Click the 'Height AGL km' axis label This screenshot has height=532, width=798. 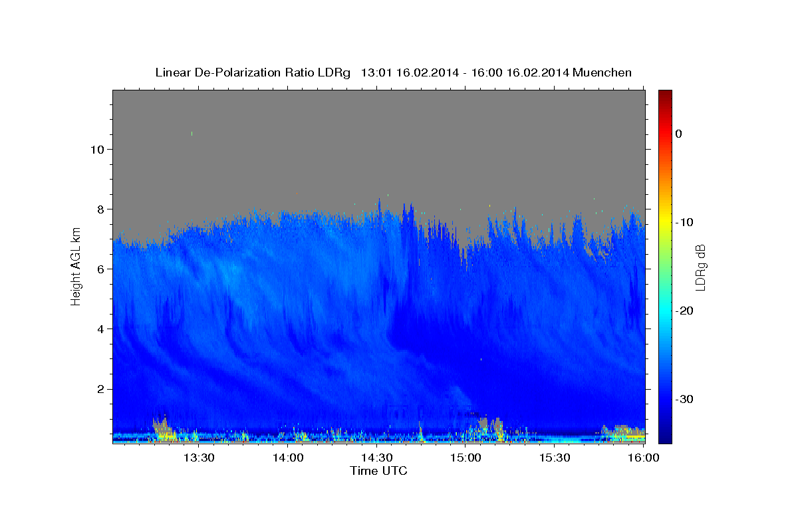(x=76, y=267)
